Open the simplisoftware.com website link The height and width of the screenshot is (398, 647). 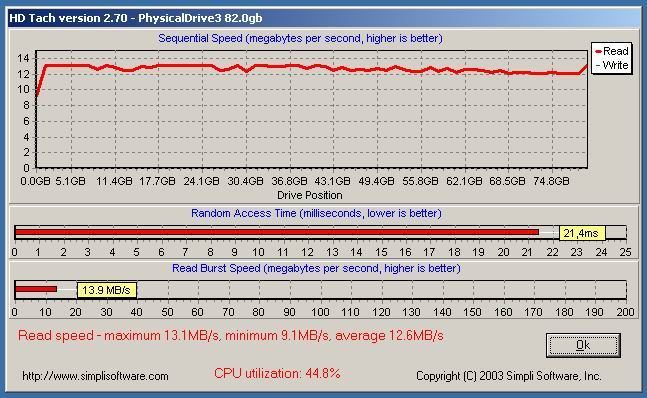tap(95, 376)
